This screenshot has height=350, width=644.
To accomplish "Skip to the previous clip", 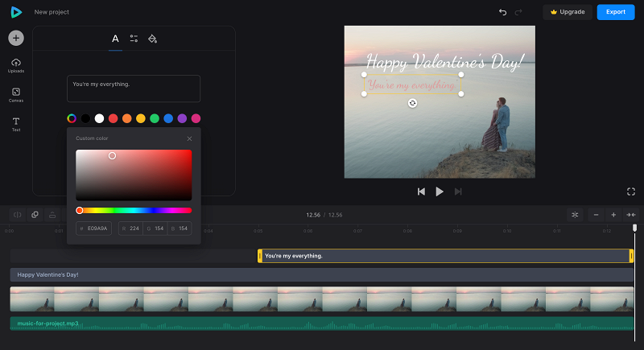I will (x=421, y=191).
